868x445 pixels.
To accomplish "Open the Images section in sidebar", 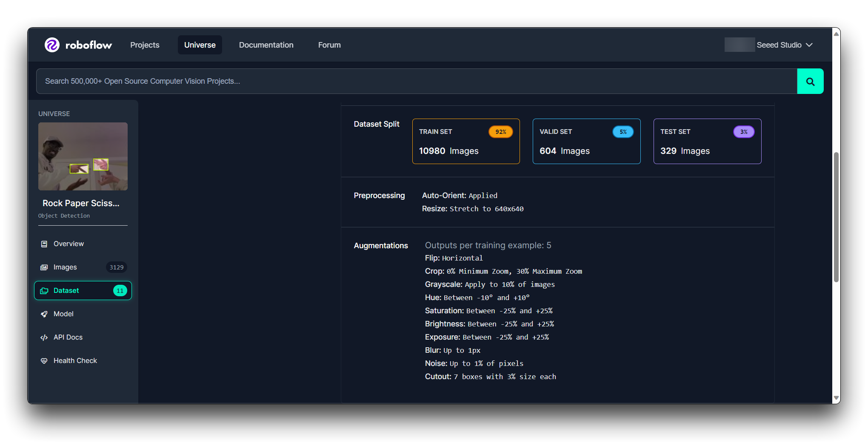I will (x=83, y=267).
